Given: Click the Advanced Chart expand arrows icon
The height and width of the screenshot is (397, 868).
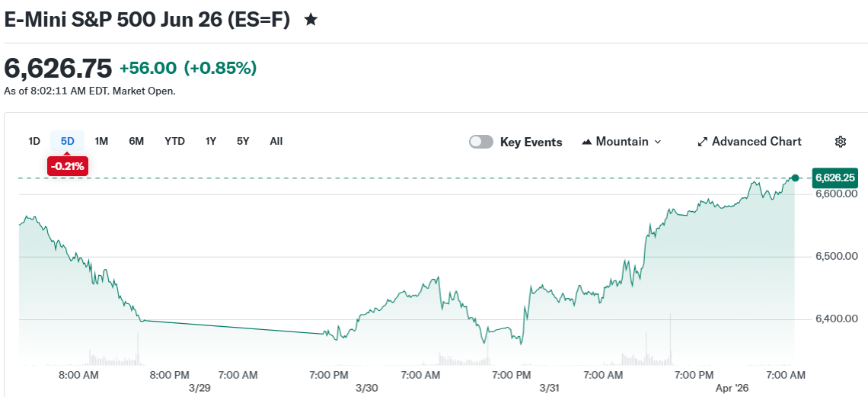Looking at the screenshot, I should click(703, 142).
